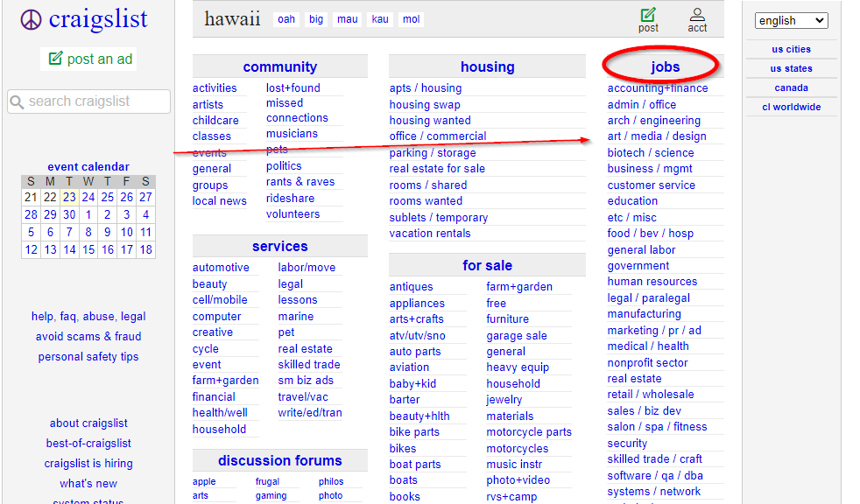Image resolution: width=860 pixels, height=504 pixels.
Task: Click the craigslist peace sign logo
Action: click(31, 20)
